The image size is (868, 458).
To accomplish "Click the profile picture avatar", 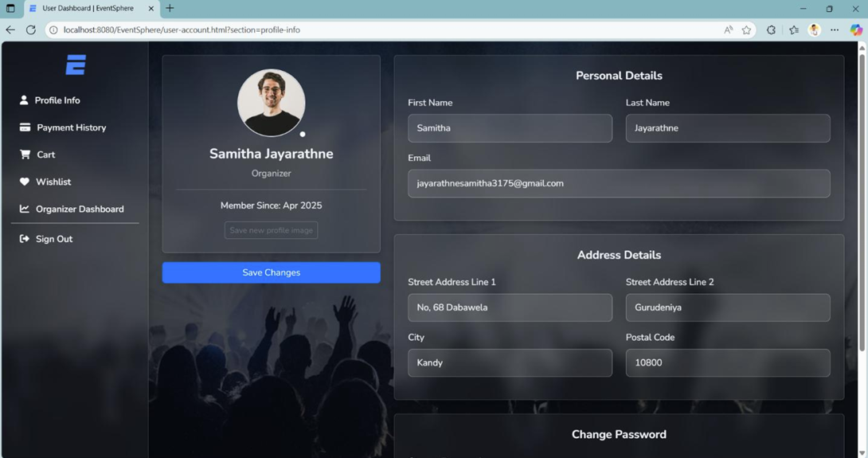I will (271, 103).
